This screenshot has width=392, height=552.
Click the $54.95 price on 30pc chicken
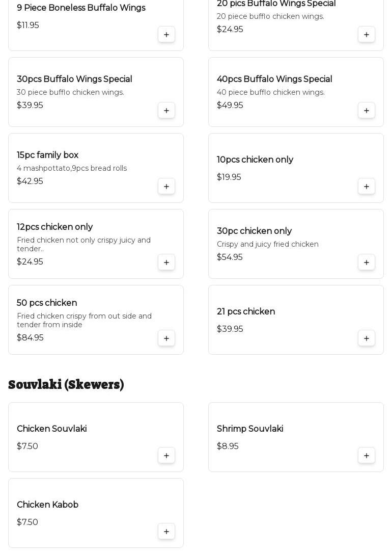[x=230, y=257]
